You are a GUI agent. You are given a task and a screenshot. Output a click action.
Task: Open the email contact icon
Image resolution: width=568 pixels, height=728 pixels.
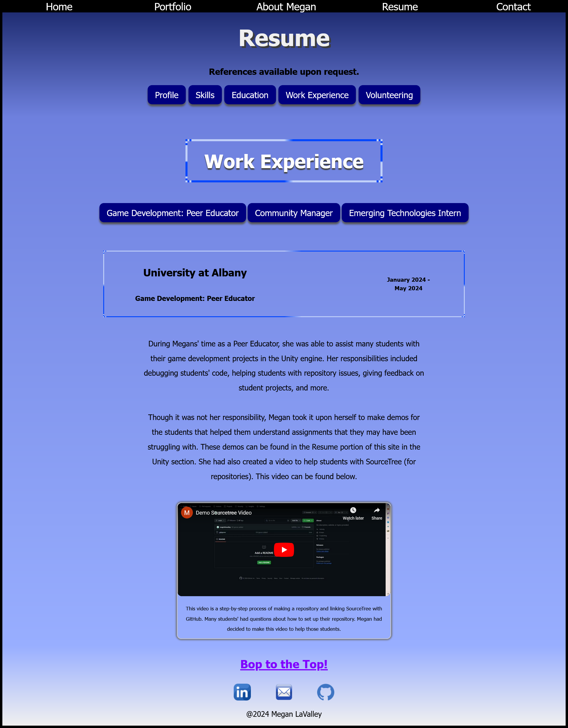284,692
